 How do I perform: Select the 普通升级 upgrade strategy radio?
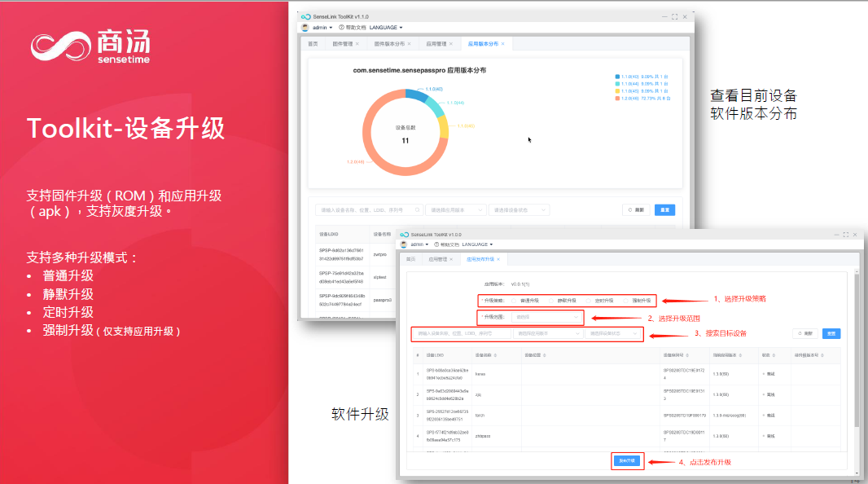click(515, 301)
